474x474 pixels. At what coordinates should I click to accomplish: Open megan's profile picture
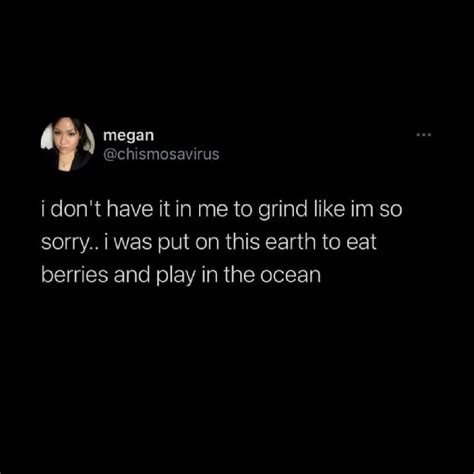tap(68, 144)
